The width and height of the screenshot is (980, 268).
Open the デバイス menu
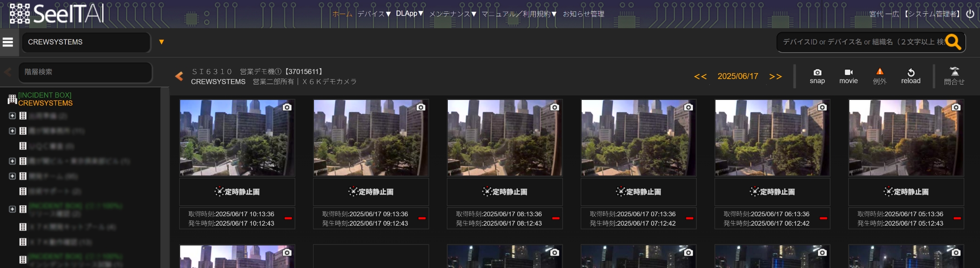tap(374, 14)
